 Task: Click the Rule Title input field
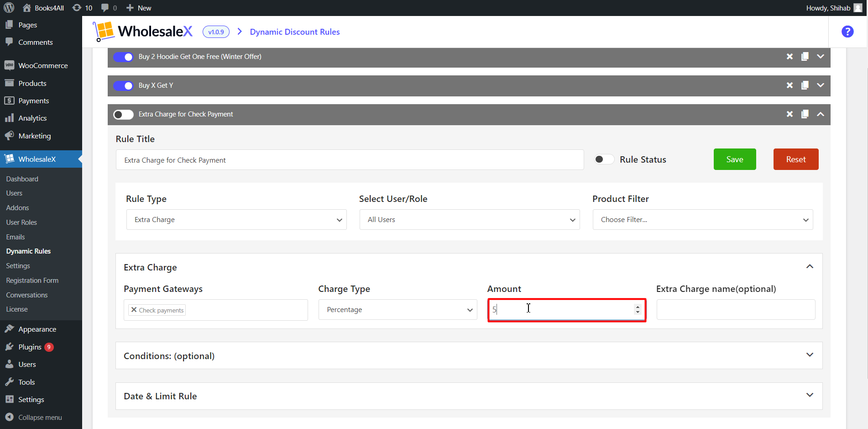tap(350, 160)
